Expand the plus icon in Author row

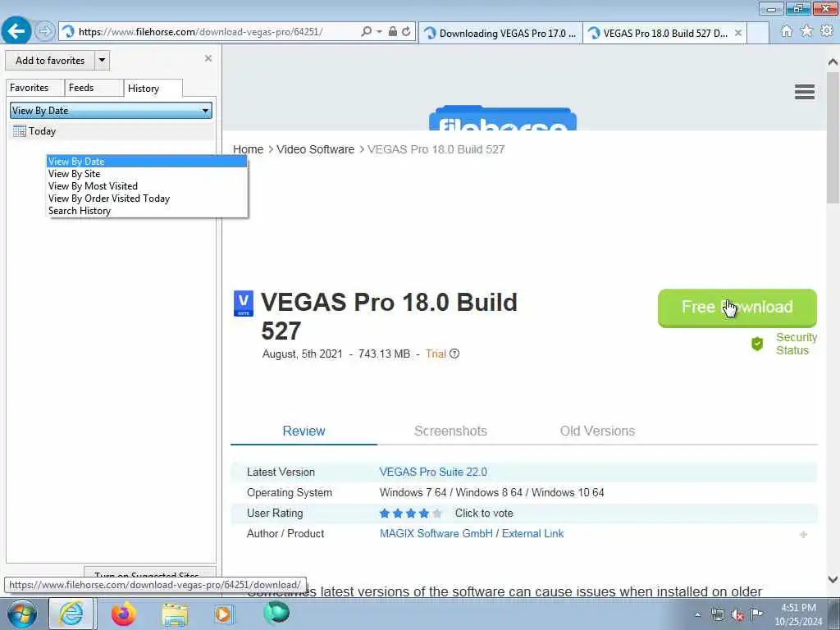pos(803,534)
